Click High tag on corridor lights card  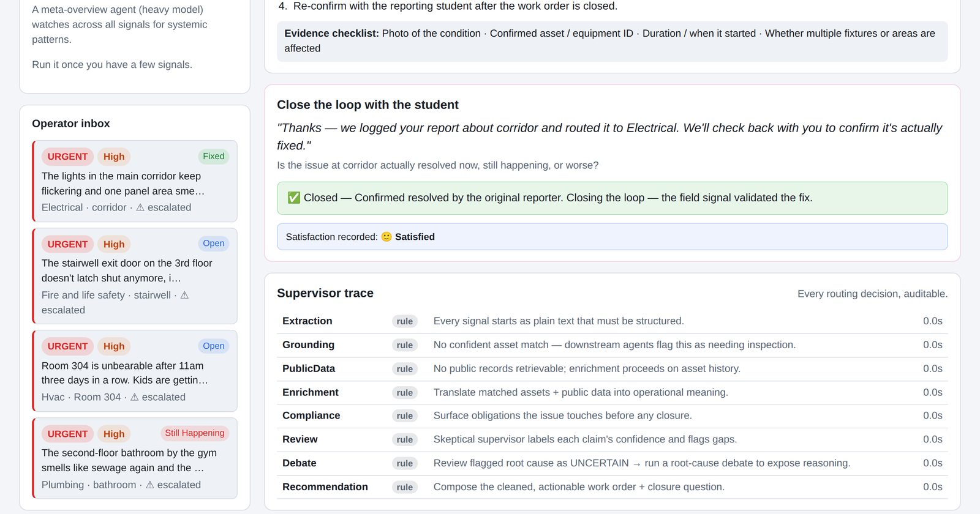[x=114, y=157]
